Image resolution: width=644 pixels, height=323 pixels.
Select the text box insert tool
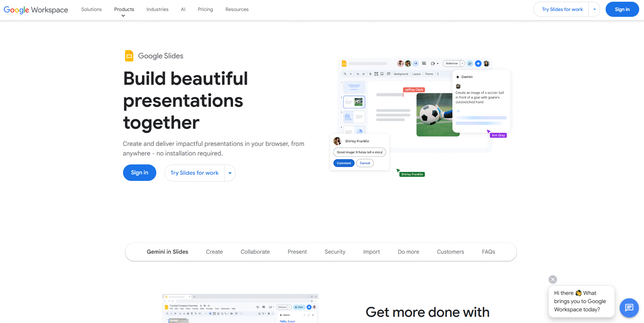pos(376,74)
